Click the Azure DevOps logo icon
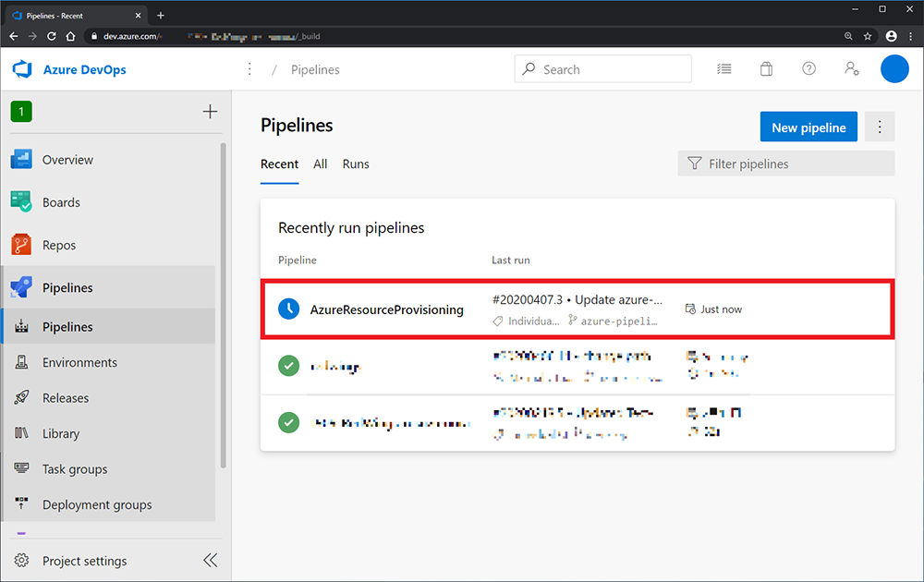 tap(22, 69)
